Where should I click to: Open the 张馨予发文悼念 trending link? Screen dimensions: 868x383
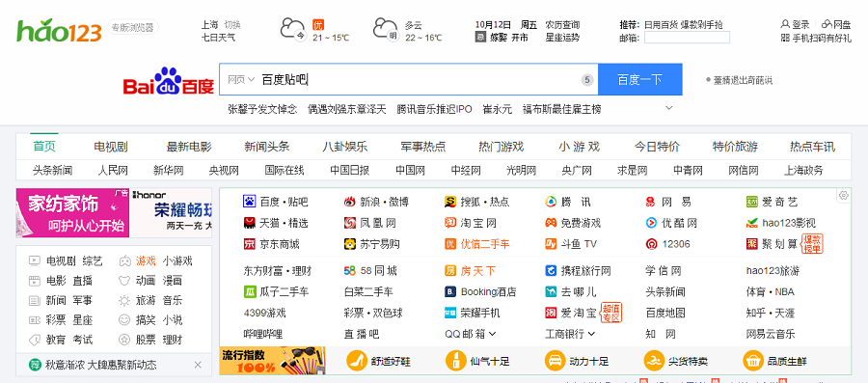pos(262,109)
